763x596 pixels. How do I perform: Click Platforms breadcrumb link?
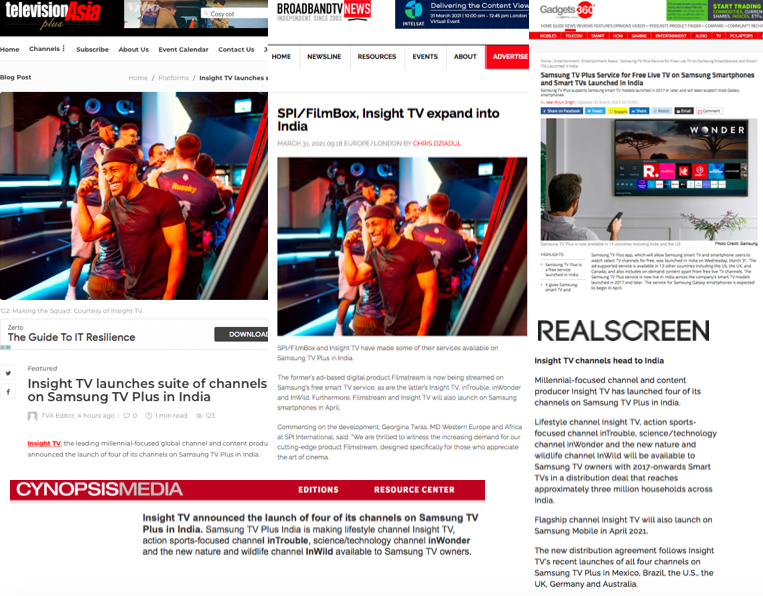click(173, 78)
